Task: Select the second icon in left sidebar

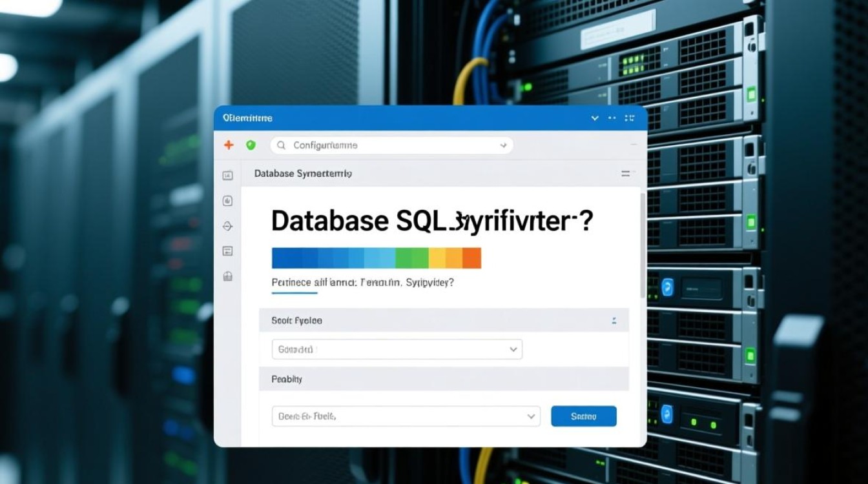Action: [x=227, y=201]
